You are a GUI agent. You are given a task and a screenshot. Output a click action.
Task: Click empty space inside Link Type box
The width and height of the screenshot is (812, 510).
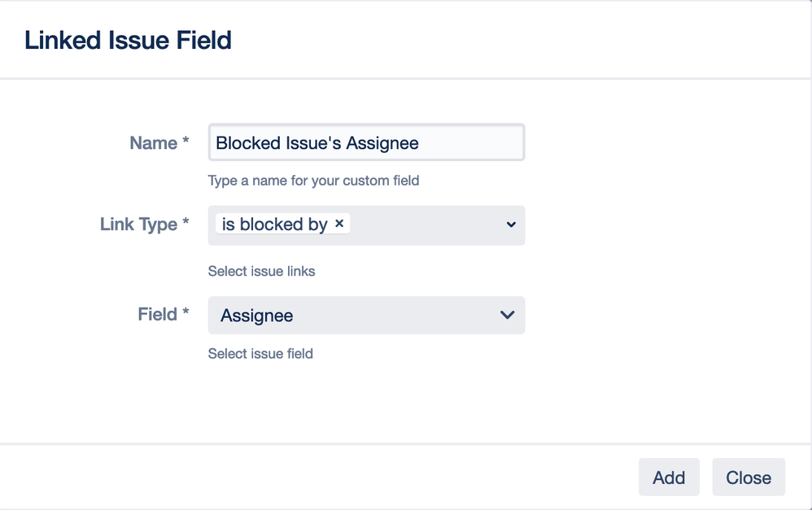(x=423, y=224)
